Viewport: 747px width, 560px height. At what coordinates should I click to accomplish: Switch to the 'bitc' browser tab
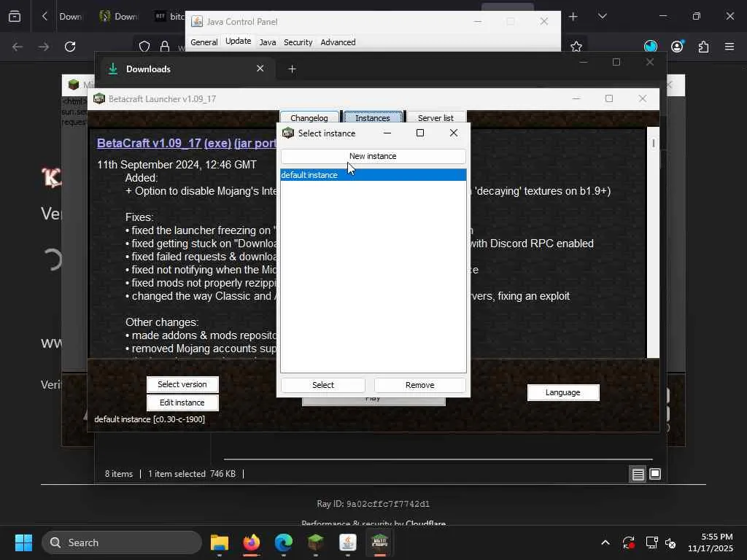point(169,17)
